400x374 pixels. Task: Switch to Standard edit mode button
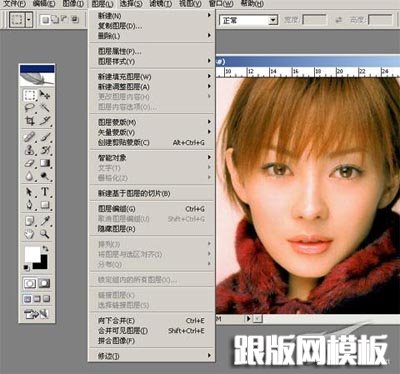(30, 283)
